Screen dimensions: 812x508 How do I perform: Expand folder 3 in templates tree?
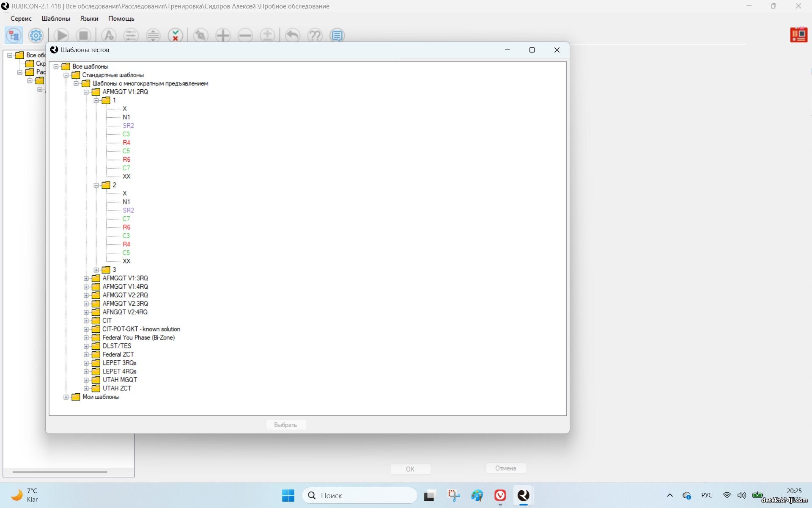[96, 270]
